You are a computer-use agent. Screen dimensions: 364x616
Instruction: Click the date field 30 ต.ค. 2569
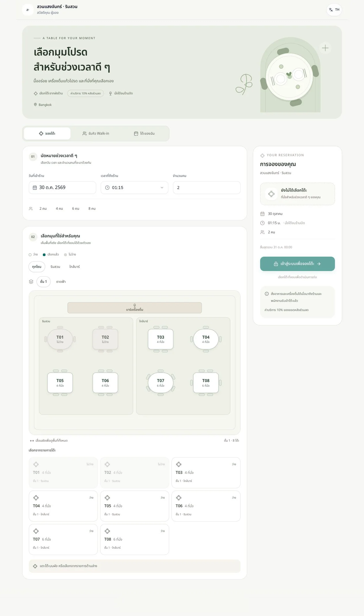[x=62, y=188]
